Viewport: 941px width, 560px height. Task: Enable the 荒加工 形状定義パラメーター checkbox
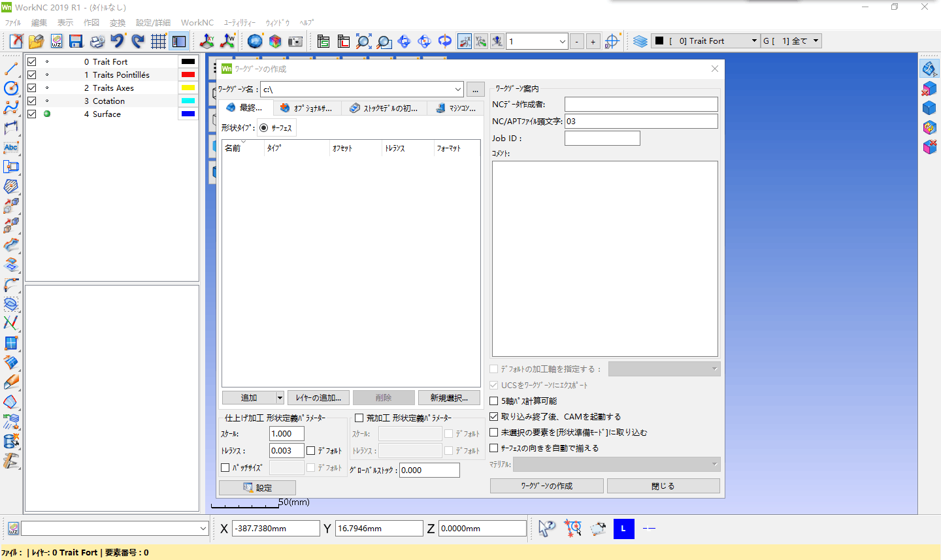point(359,418)
